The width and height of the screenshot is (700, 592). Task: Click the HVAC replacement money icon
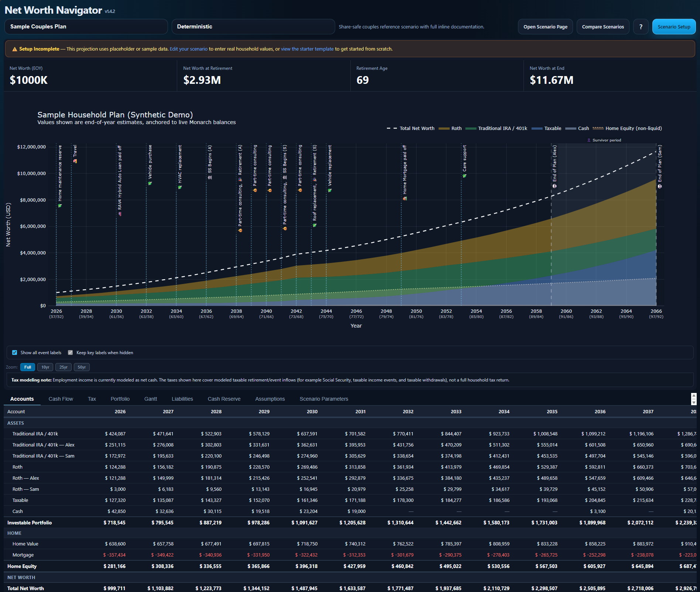coord(180,187)
